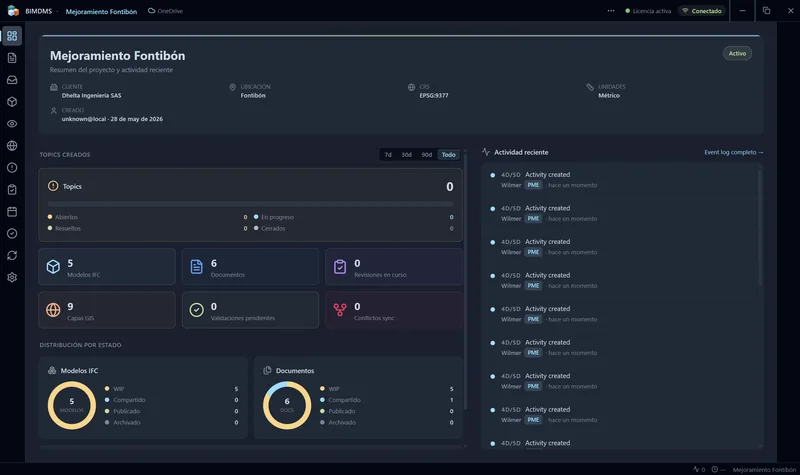The image size is (800, 475).
Task: Open the 9 Capas GIS card
Action: tap(107, 310)
